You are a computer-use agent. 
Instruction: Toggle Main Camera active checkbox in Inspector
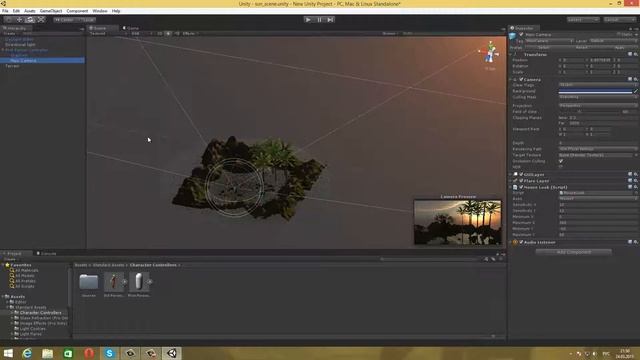[521, 35]
